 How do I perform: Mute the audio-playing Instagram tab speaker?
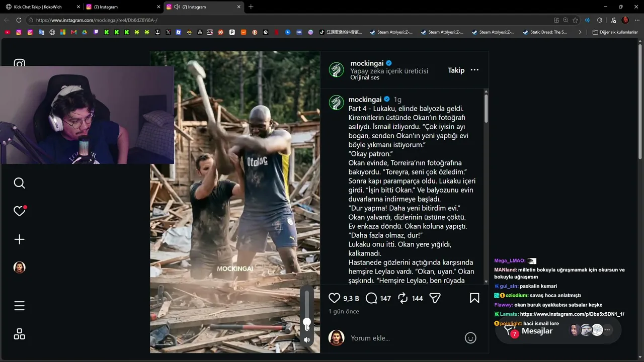tap(177, 7)
